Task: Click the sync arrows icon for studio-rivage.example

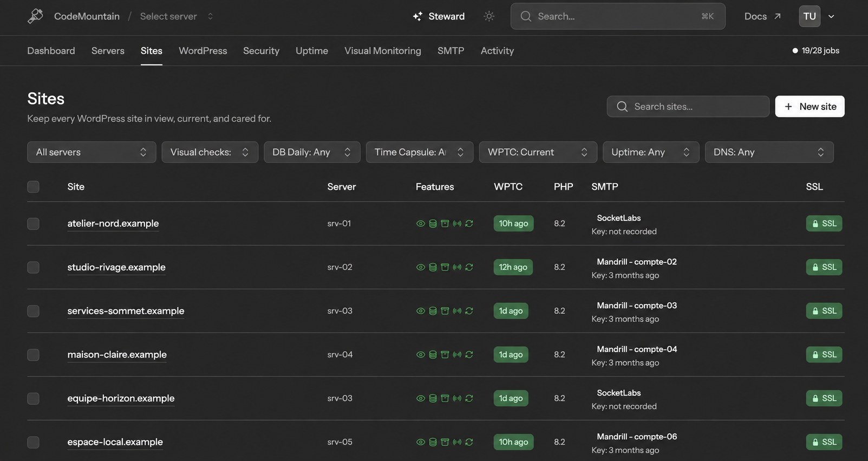Action: coord(469,267)
